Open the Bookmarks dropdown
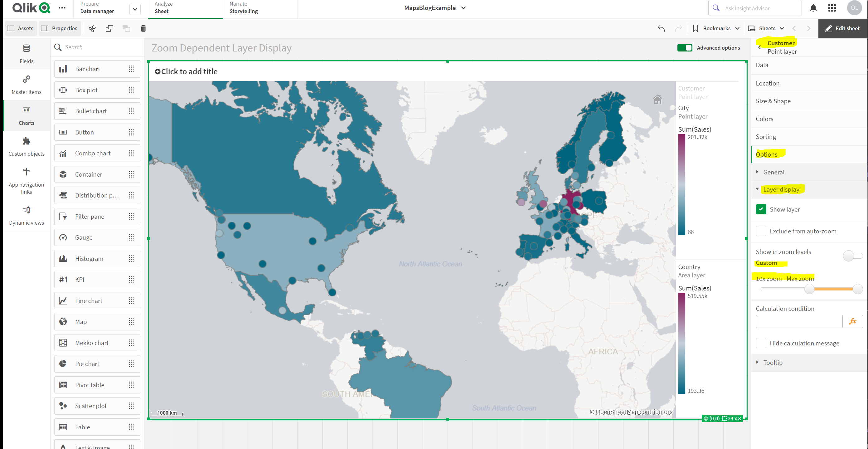The width and height of the screenshot is (868, 449). 716,28
